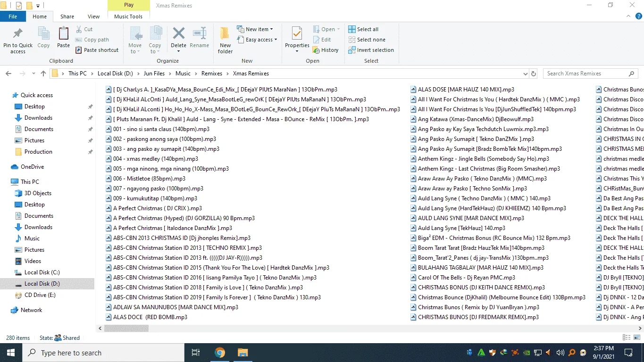Click the taskbar search box
The image size is (644, 362).
(x=103, y=353)
